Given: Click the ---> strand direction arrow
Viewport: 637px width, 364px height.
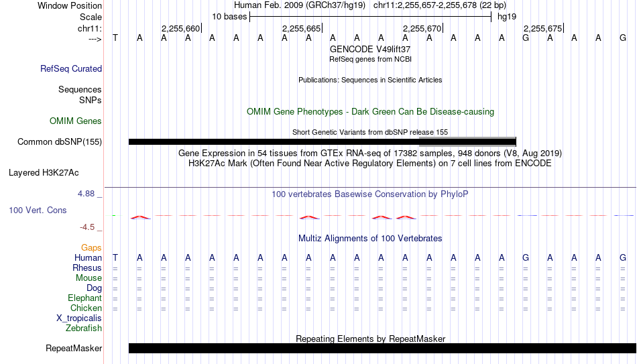Looking at the screenshot, I should click(95, 39).
